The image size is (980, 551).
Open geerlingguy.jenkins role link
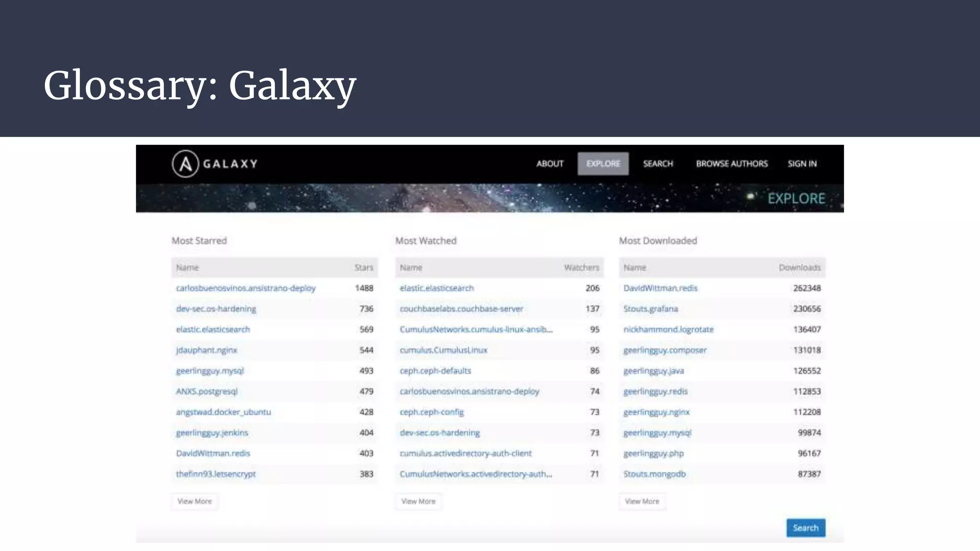tap(212, 432)
